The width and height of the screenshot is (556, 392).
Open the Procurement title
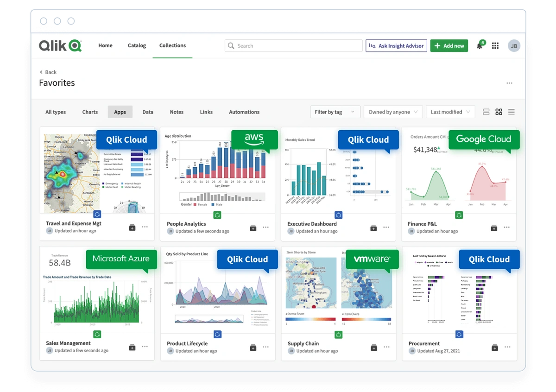tap(424, 343)
